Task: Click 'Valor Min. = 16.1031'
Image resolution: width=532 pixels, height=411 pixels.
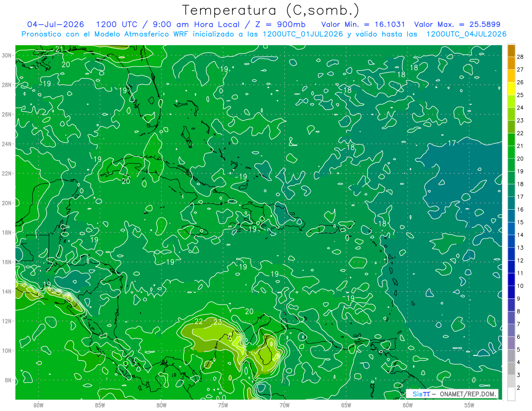Action: pos(363,24)
